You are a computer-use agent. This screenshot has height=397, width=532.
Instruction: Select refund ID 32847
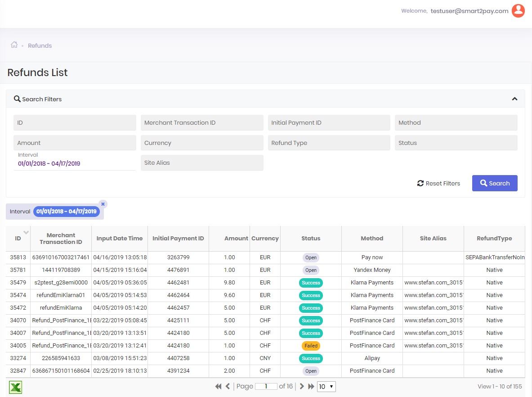[18, 371]
